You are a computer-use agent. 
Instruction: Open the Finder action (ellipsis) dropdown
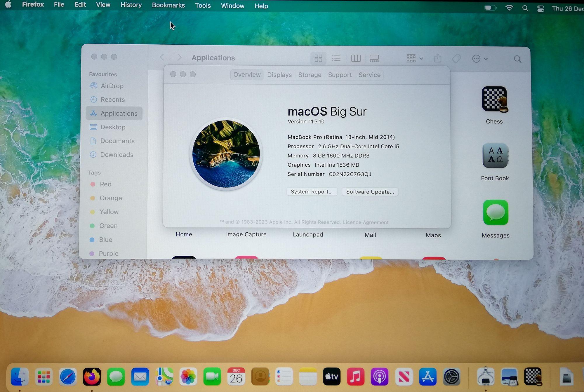pyautogui.click(x=480, y=59)
